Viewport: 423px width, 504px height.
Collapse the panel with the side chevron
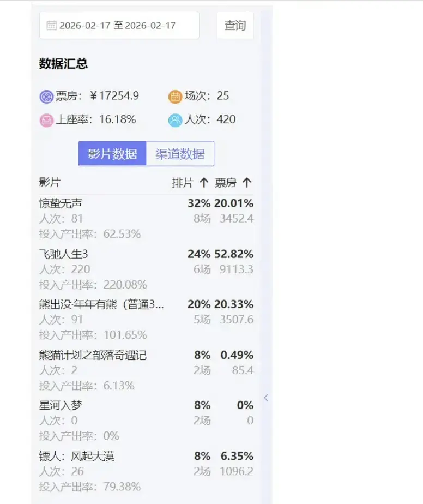click(266, 398)
